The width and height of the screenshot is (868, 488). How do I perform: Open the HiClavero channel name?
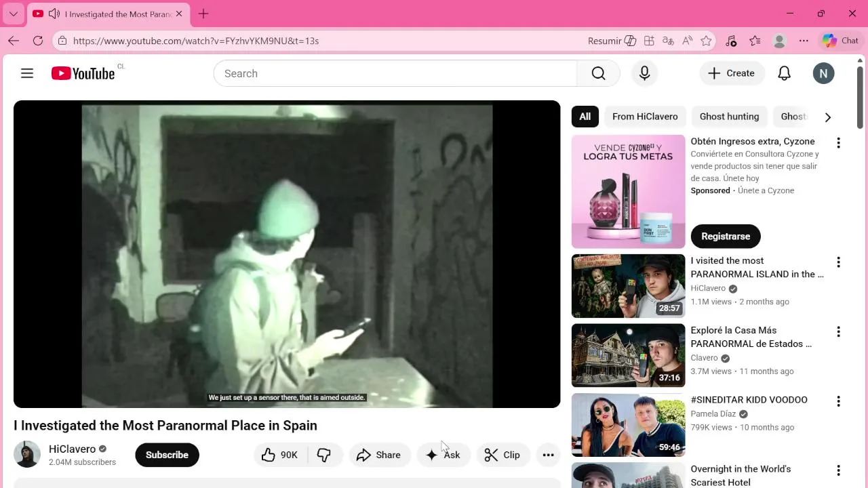[x=72, y=449]
